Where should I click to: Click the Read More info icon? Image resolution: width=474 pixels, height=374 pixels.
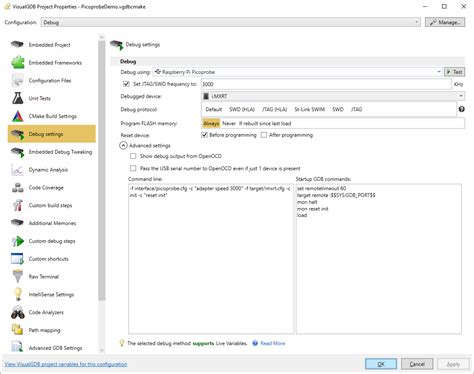(255, 343)
